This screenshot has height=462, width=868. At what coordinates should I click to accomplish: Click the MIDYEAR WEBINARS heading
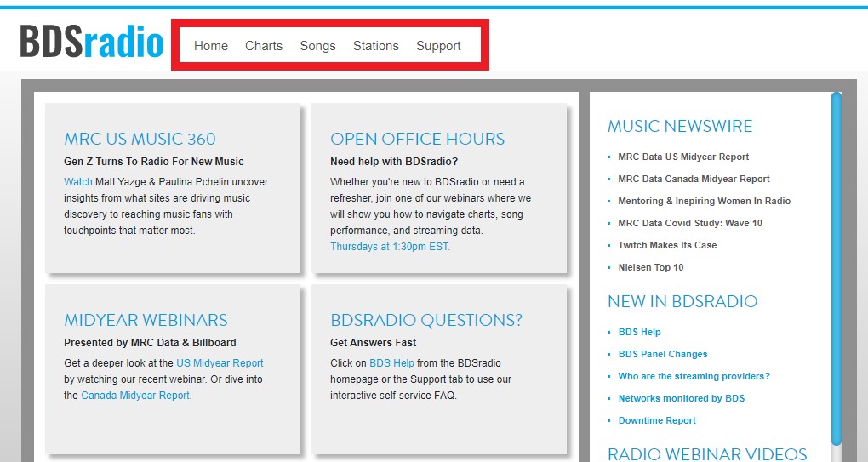pyautogui.click(x=146, y=320)
